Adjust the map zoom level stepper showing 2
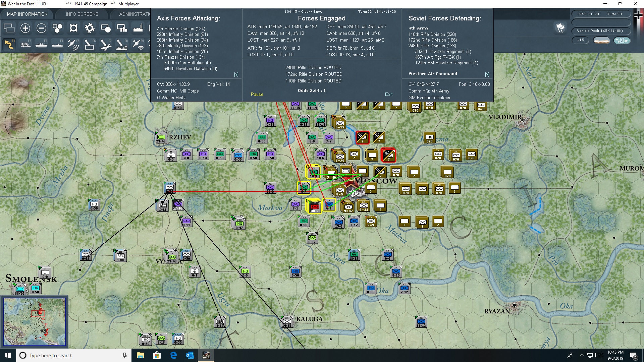This screenshot has width=644, height=362. pos(622,40)
